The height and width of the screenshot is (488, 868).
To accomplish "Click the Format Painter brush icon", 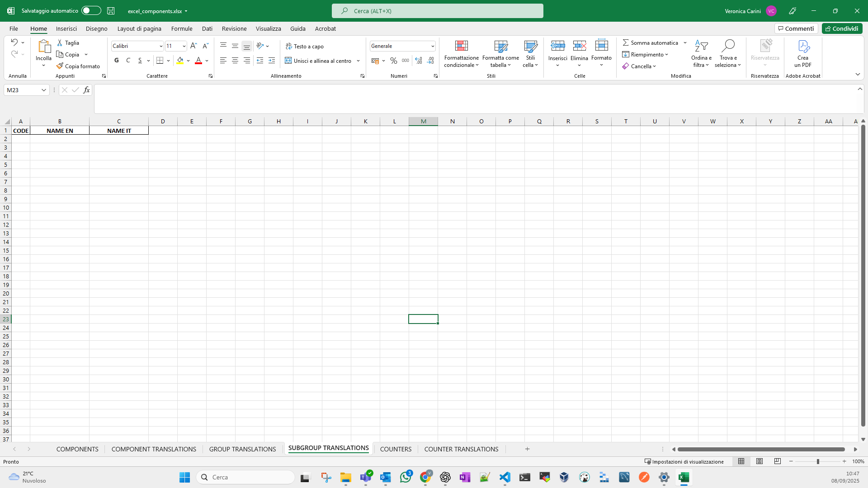I will click(x=60, y=66).
